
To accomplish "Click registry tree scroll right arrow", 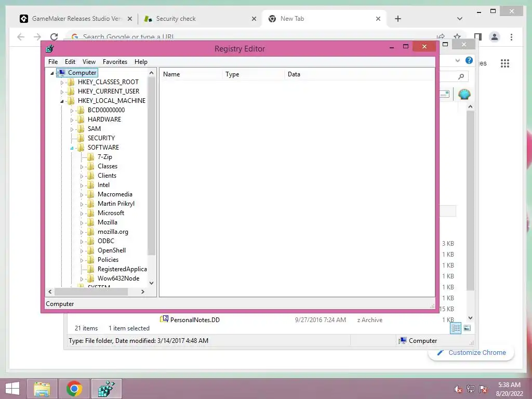I will [x=143, y=292].
